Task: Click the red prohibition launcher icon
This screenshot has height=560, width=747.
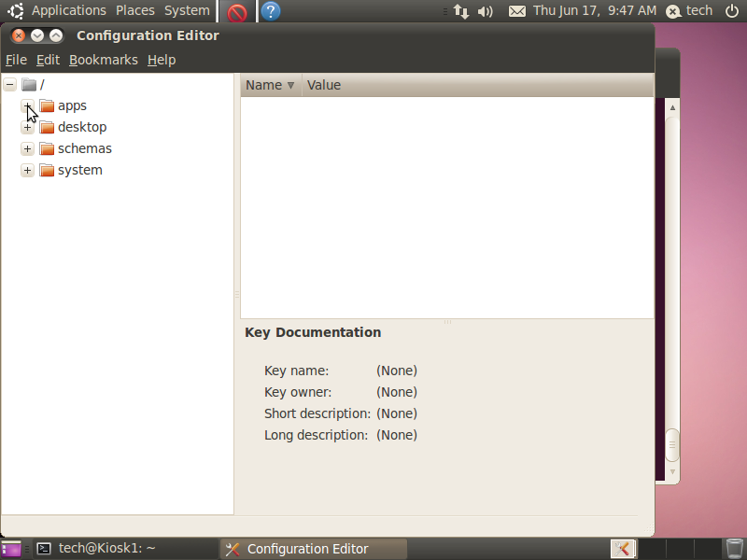Action: 237,11
